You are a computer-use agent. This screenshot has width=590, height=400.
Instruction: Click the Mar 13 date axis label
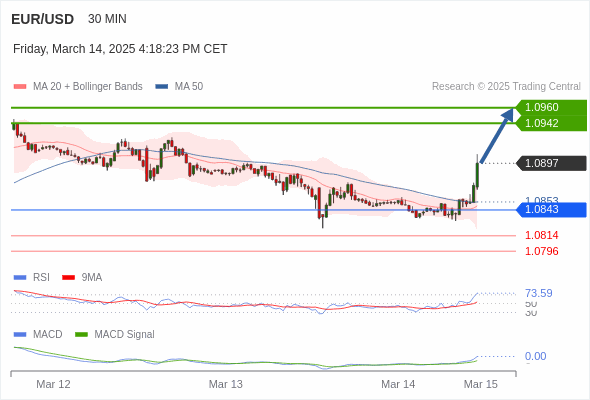[226, 384]
